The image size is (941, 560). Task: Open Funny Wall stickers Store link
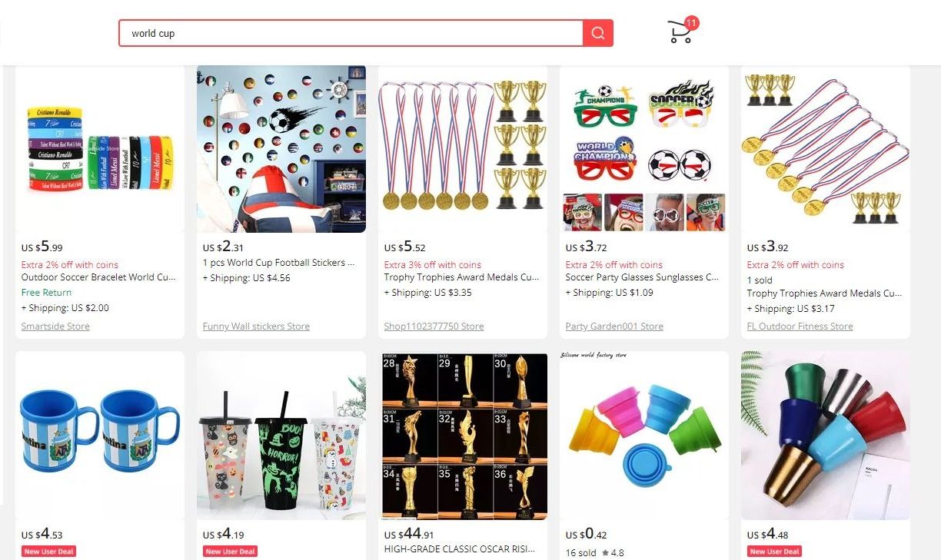[x=256, y=326]
